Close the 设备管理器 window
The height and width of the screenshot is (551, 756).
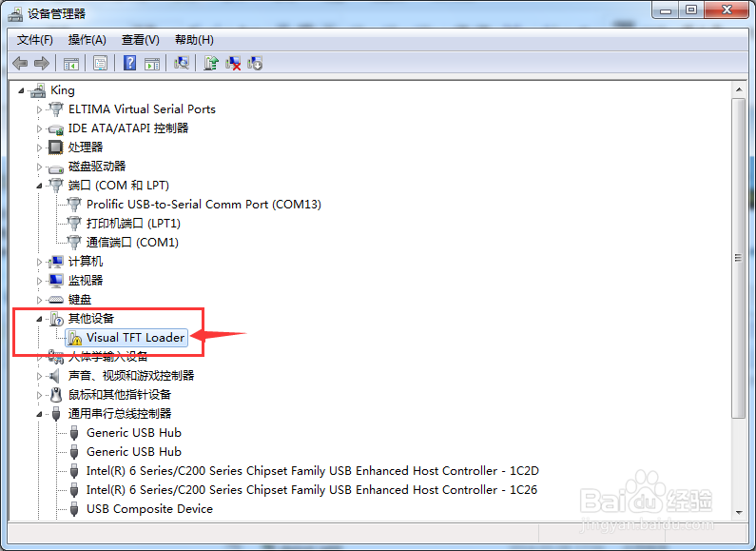[x=727, y=10]
